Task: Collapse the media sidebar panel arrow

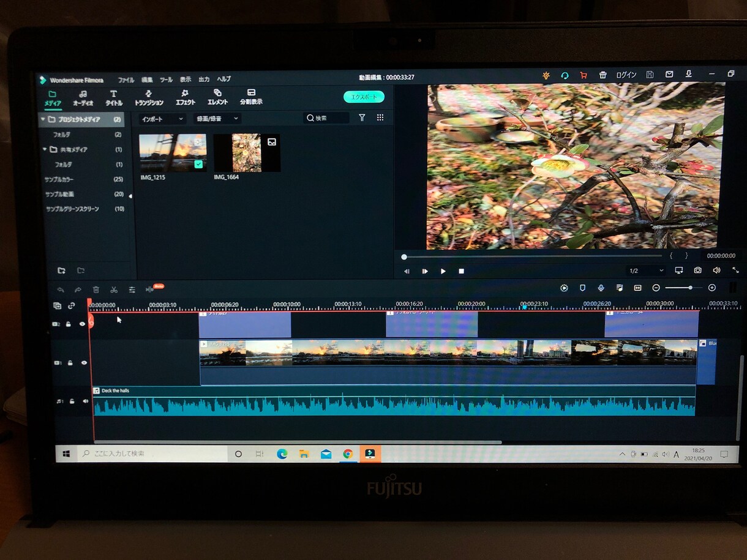Action: (130, 196)
